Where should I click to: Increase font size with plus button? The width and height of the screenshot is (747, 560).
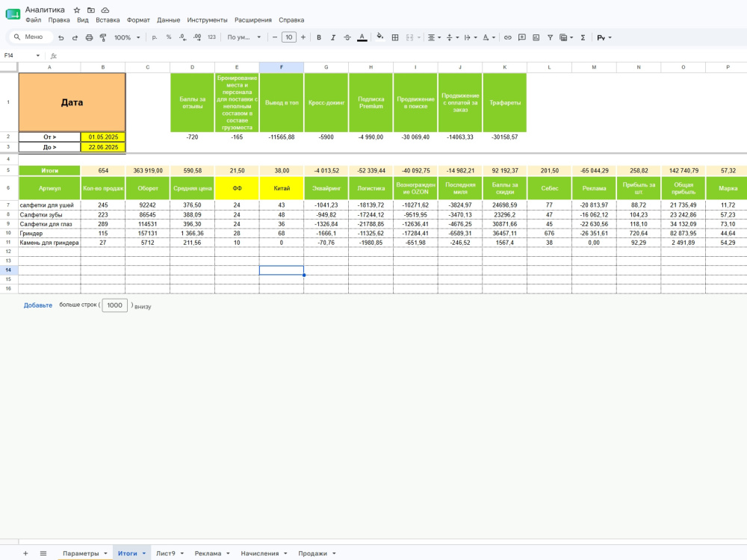pyautogui.click(x=303, y=37)
